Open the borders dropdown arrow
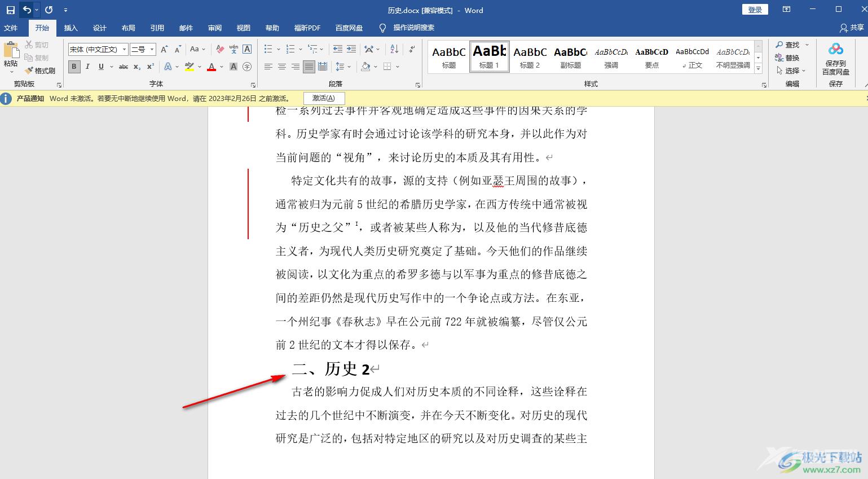 pos(398,67)
